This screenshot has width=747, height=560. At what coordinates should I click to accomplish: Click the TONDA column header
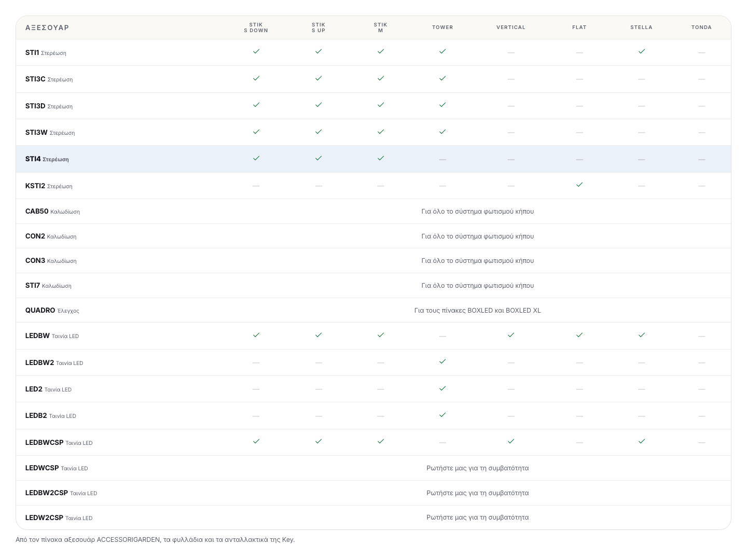pyautogui.click(x=701, y=27)
